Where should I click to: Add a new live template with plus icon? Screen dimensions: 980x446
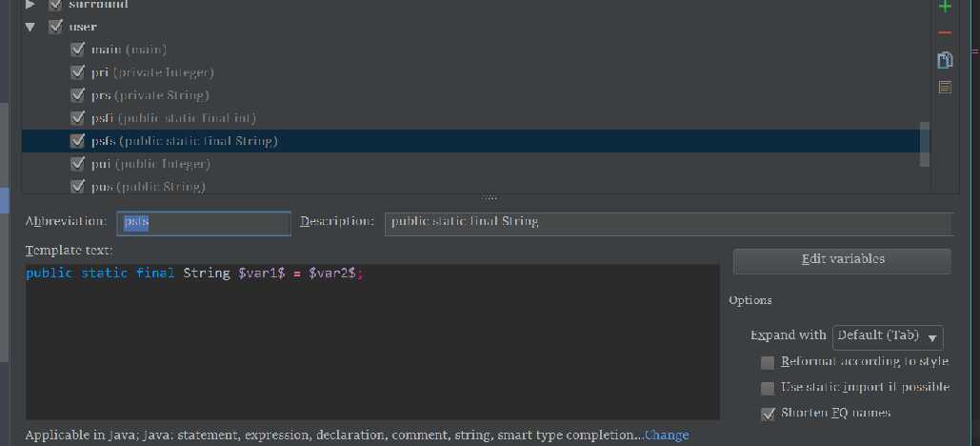pyautogui.click(x=945, y=6)
